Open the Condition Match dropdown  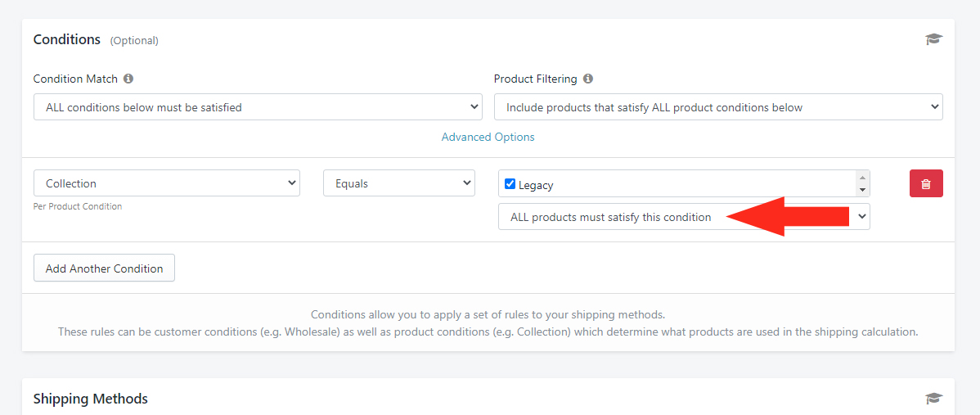258,107
